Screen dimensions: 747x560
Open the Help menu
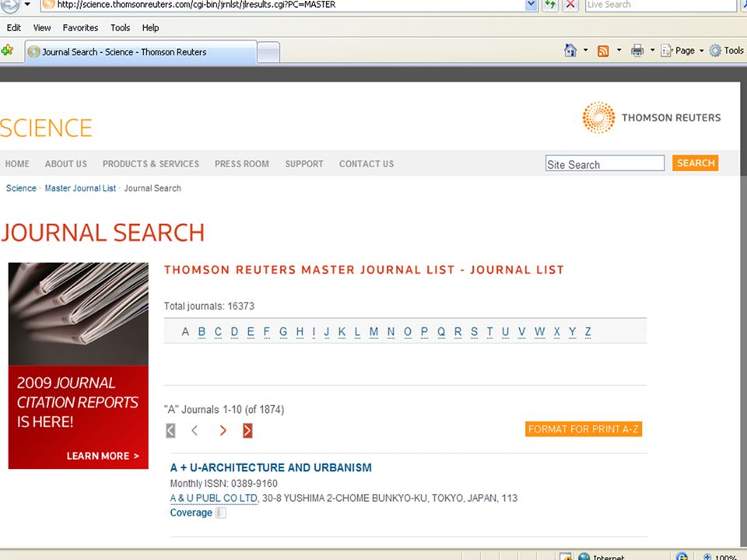[150, 28]
